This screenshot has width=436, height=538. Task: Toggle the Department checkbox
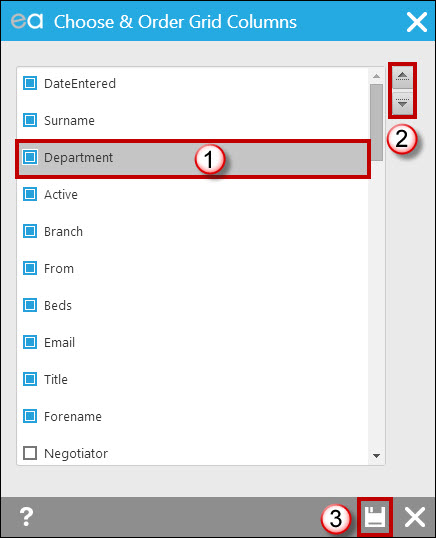tap(30, 157)
